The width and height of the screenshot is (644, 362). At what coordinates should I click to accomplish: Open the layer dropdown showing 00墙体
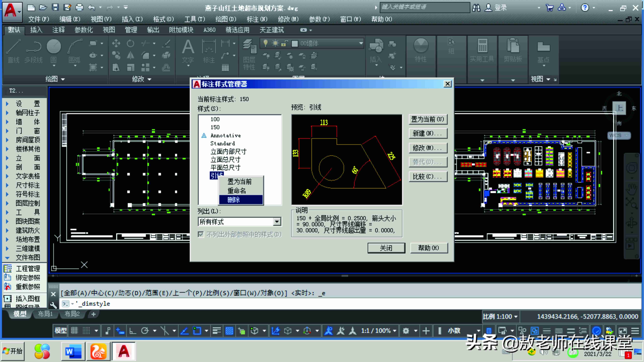coord(312,43)
